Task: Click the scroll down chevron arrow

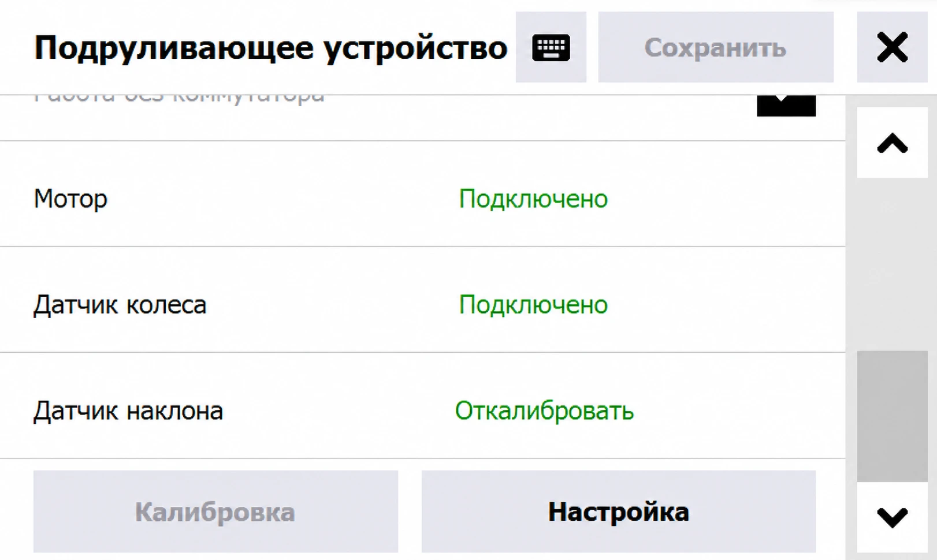Action: (x=892, y=517)
